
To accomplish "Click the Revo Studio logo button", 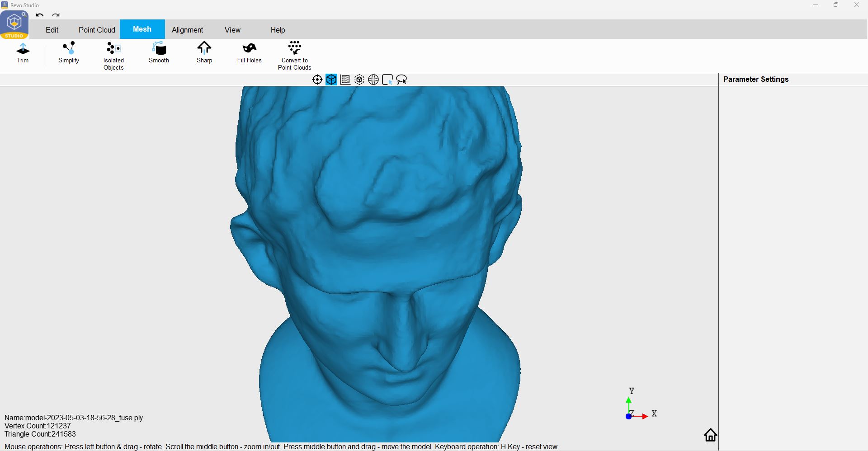I will coord(14,24).
